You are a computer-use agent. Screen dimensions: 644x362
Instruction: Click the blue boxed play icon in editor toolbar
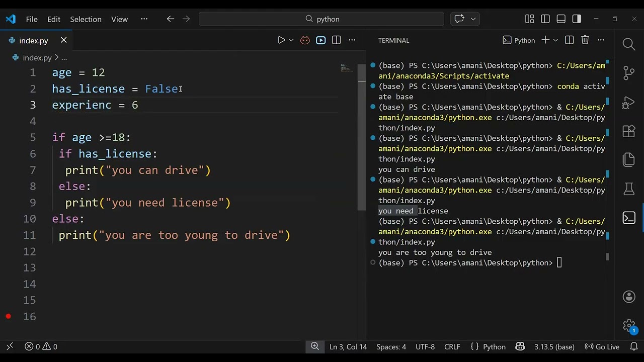pyautogui.click(x=320, y=40)
